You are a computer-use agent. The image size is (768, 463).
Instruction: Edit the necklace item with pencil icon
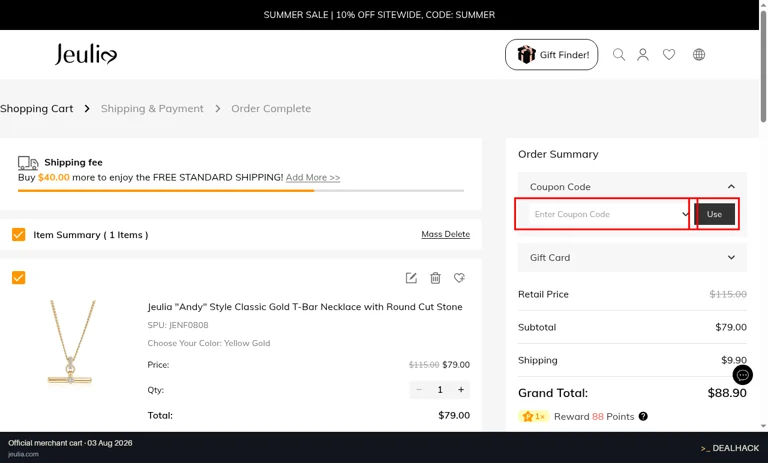(x=411, y=278)
